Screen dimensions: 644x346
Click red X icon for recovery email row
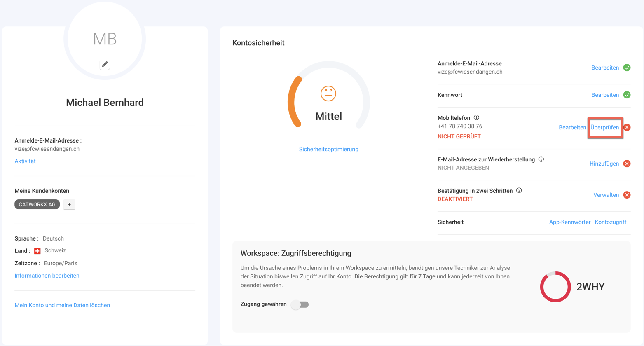[627, 164]
